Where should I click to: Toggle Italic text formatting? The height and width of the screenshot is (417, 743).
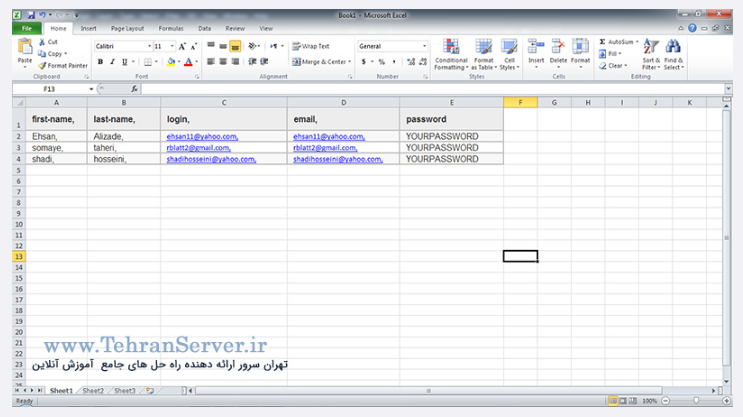click(112, 62)
